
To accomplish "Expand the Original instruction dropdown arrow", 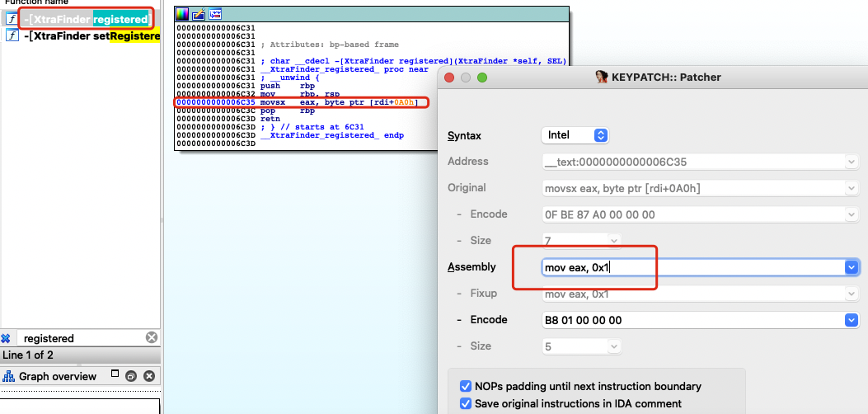I will pyautogui.click(x=852, y=188).
